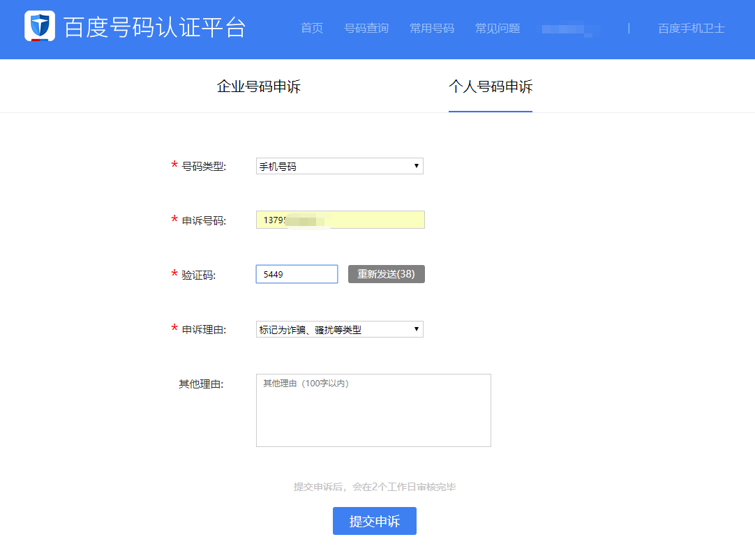The height and width of the screenshot is (560, 755).
Task: Click the logged-in account name
Action: (x=569, y=29)
